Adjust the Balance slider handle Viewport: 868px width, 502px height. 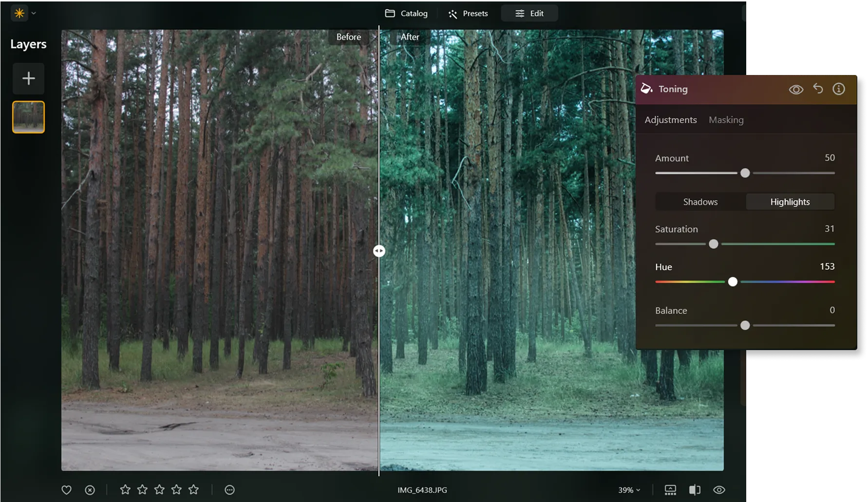(745, 325)
